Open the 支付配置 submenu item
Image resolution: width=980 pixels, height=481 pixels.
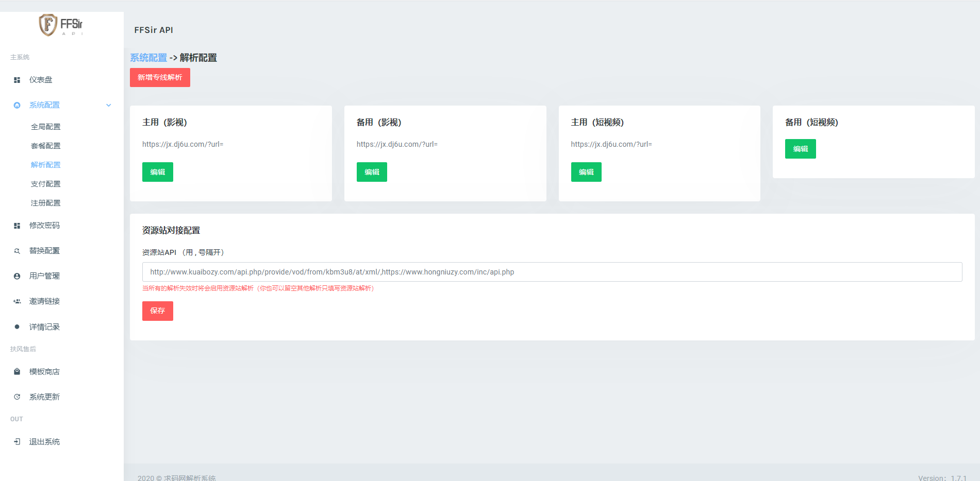[x=45, y=184]
